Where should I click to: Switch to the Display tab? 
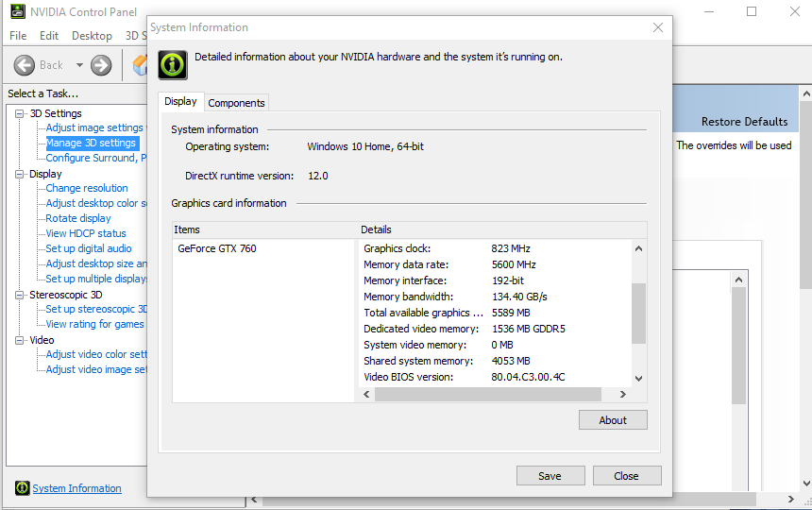click(x=180, y=101)
